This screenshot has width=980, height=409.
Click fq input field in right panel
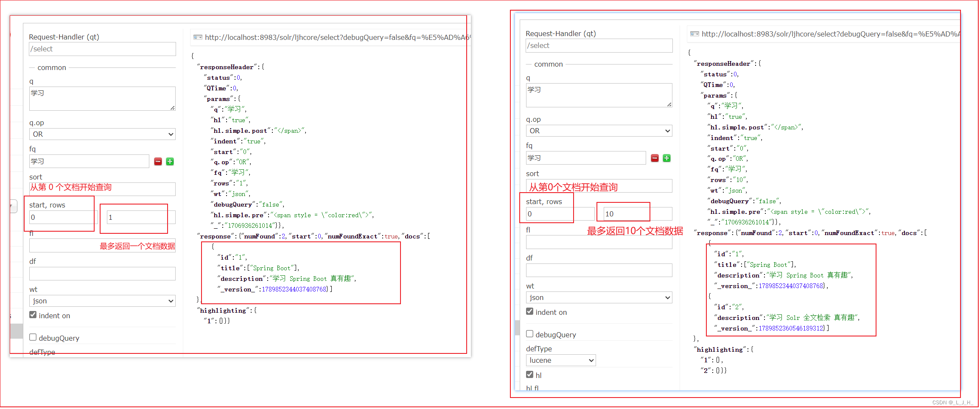(x=586, y=158)
